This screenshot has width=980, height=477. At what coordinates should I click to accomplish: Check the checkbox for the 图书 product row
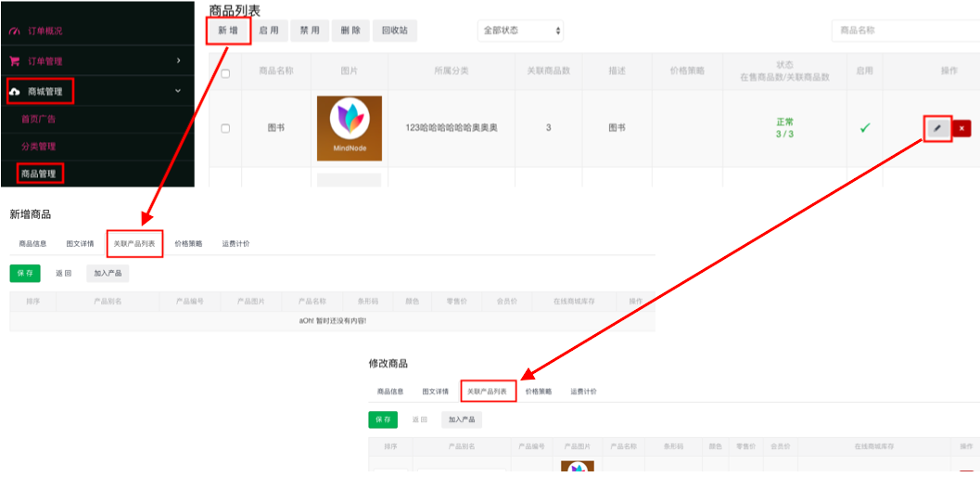[225, 128]
